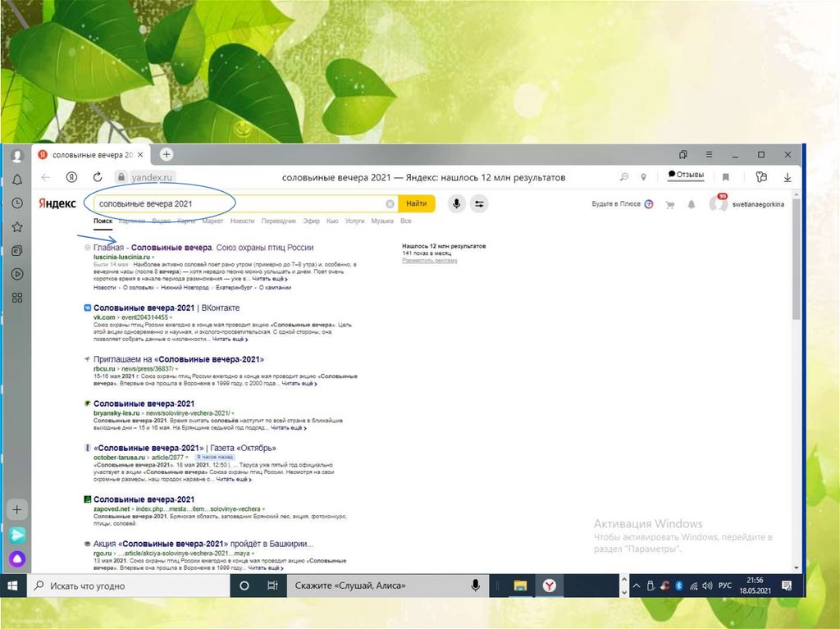Open the services grid icon in sidebar
This screenshot has width=840, height=629.
click(17, 298)
